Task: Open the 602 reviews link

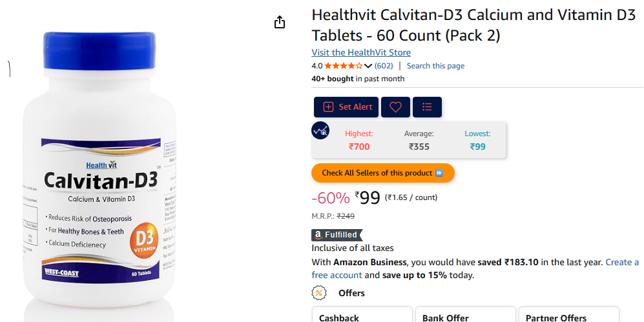Action: (384, 66)
